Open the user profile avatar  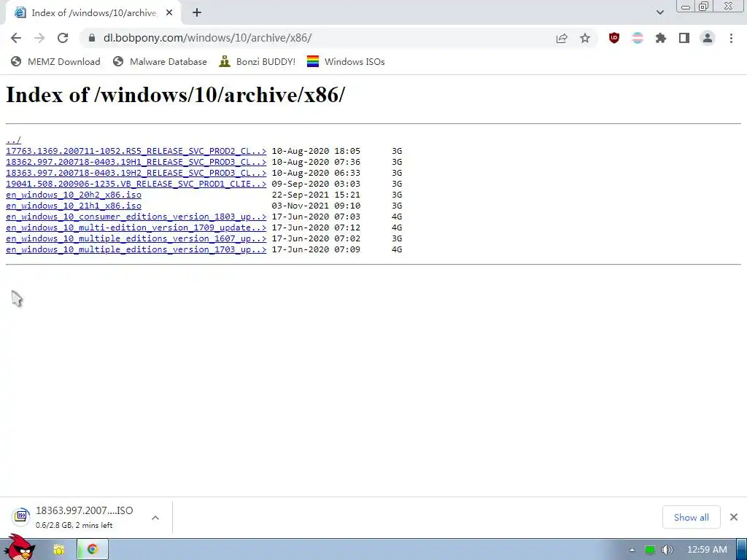click(x=708, y=38)
